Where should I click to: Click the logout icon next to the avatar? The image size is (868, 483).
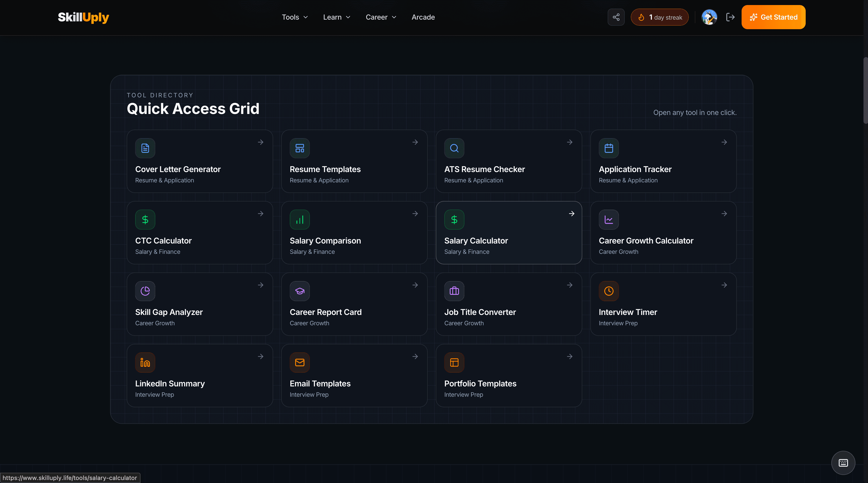pyautogui.click(x=730, y=17)
